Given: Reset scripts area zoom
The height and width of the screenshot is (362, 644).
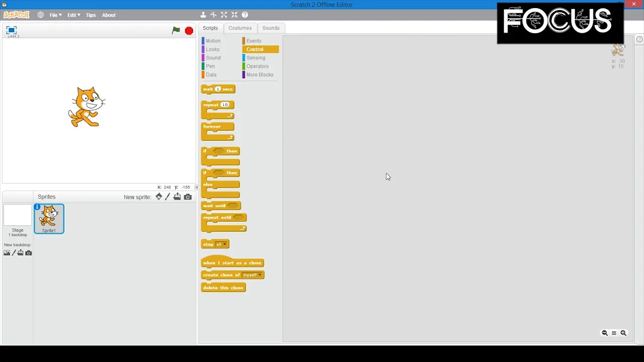Looking at the screenshot, I should (x=614, y=333).
